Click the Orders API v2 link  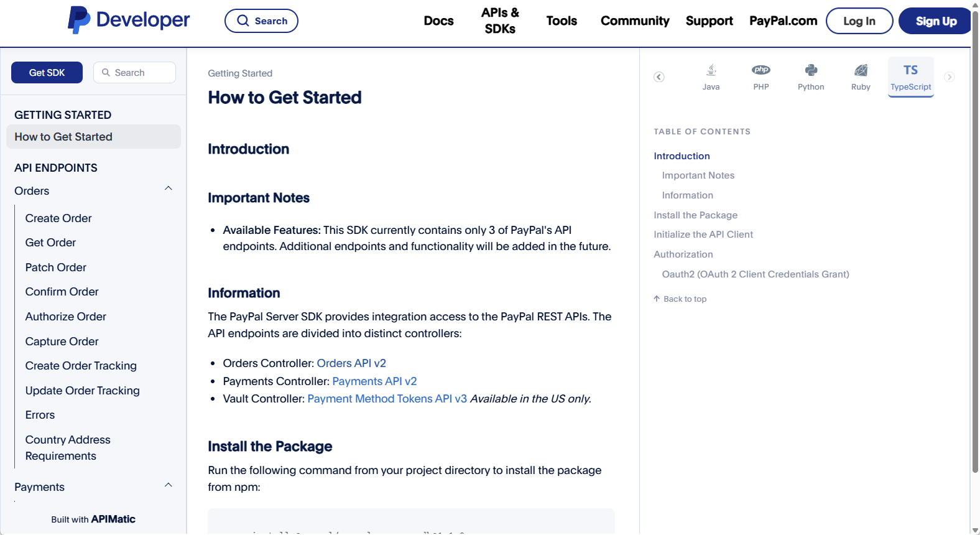(x=351, y=363)
